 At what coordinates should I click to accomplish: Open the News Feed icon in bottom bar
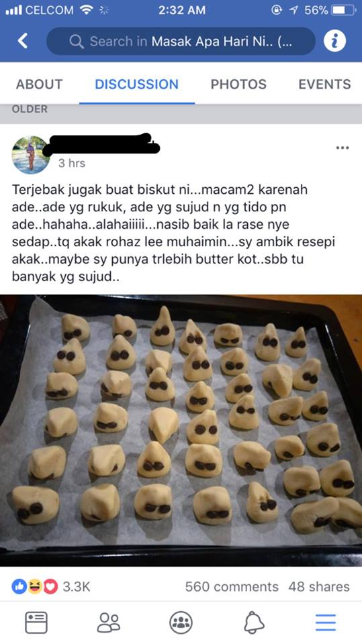pos(36,623)
